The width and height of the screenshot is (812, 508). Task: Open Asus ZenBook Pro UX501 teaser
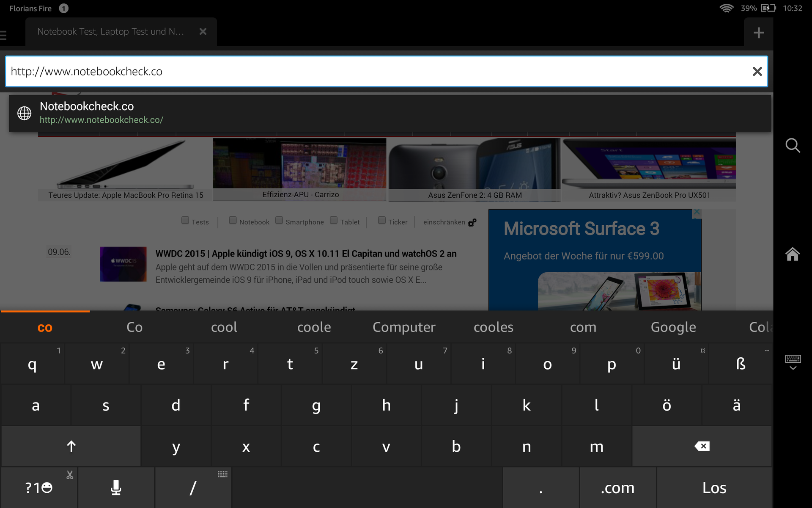(x=649, y=169)
